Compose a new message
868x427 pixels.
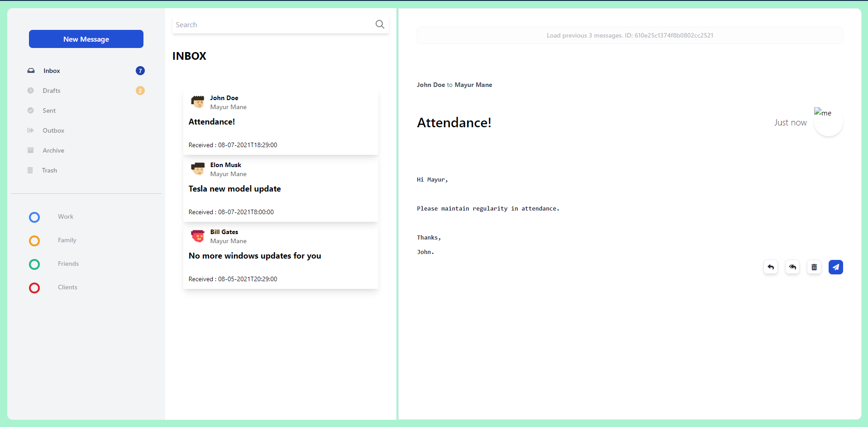(x=86, y=39)
